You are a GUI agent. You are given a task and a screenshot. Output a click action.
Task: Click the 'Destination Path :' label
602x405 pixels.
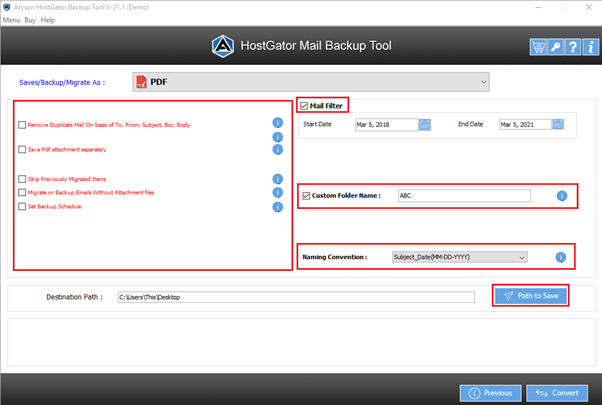[x=74, y=297]
